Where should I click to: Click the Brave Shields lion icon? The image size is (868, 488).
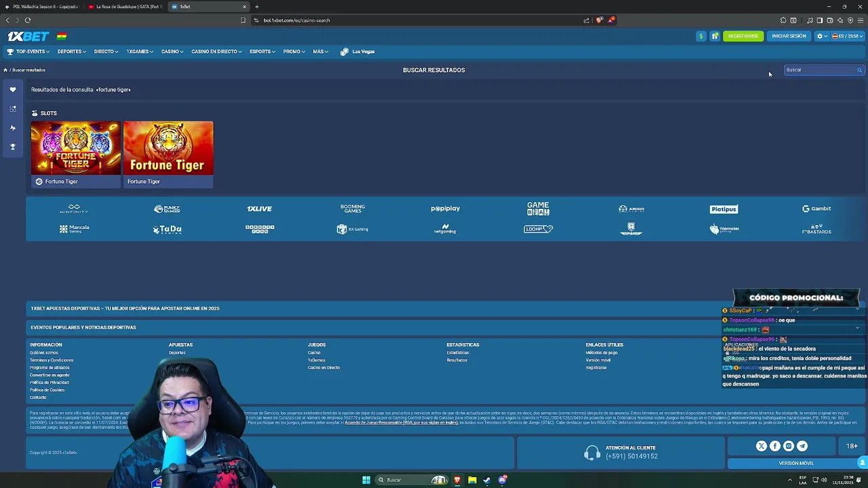pos(599,20)
